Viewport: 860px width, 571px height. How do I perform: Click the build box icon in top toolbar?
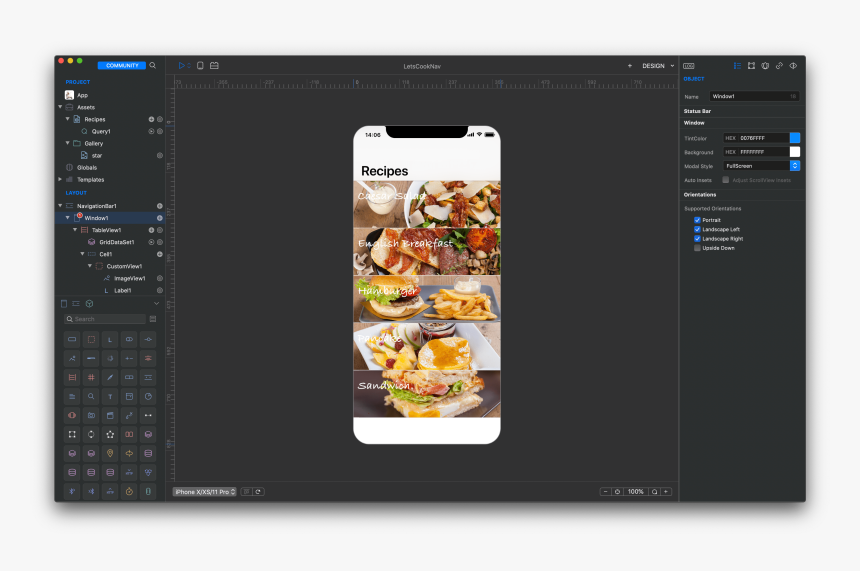(x=214, y=66)
